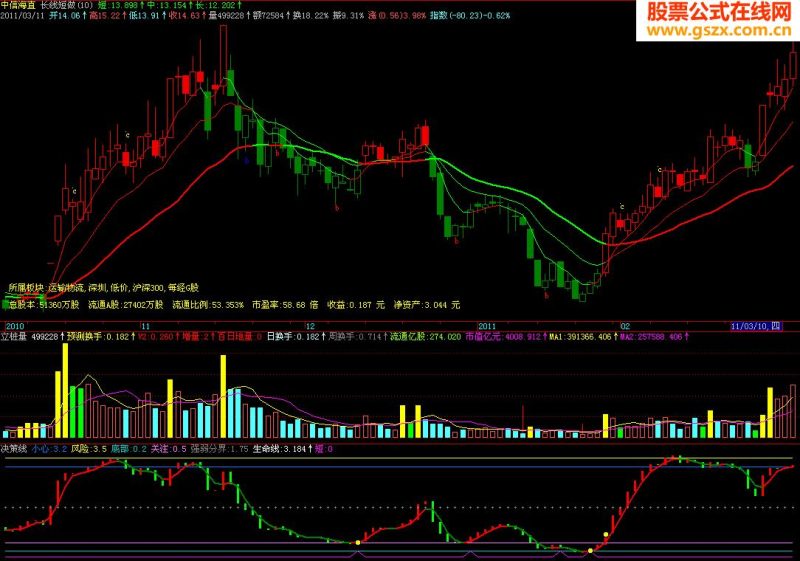Viewport: 800px width, 561px height.
Task: Select the 12 month marker on time axis
Action: [310, 326]
